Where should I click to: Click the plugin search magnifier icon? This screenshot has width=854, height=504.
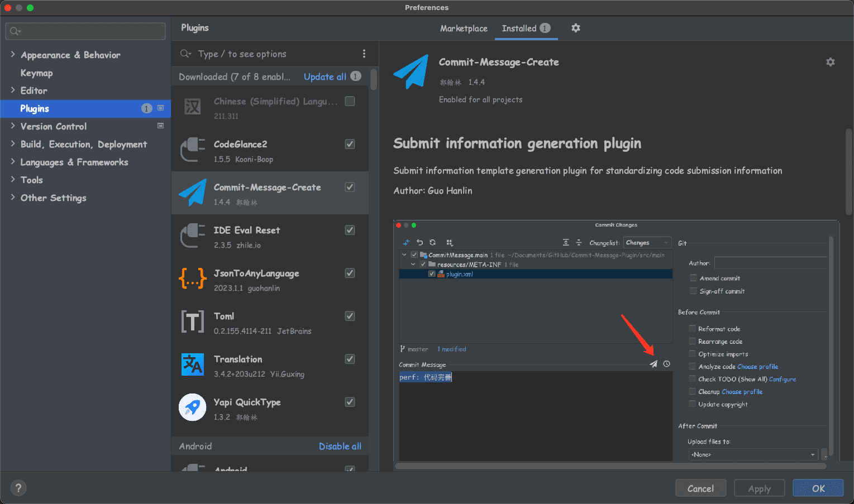click(185, 54)
